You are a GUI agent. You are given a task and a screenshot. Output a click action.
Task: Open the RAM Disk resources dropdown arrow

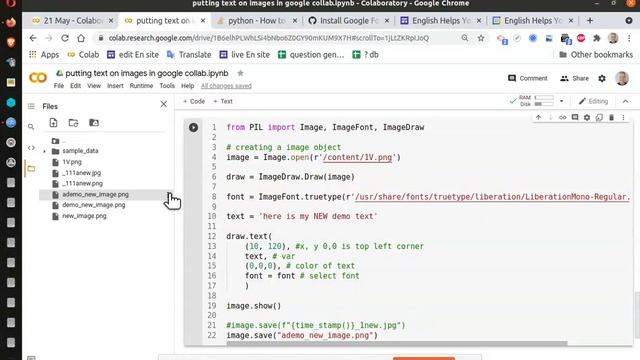[x=562, y=101]
